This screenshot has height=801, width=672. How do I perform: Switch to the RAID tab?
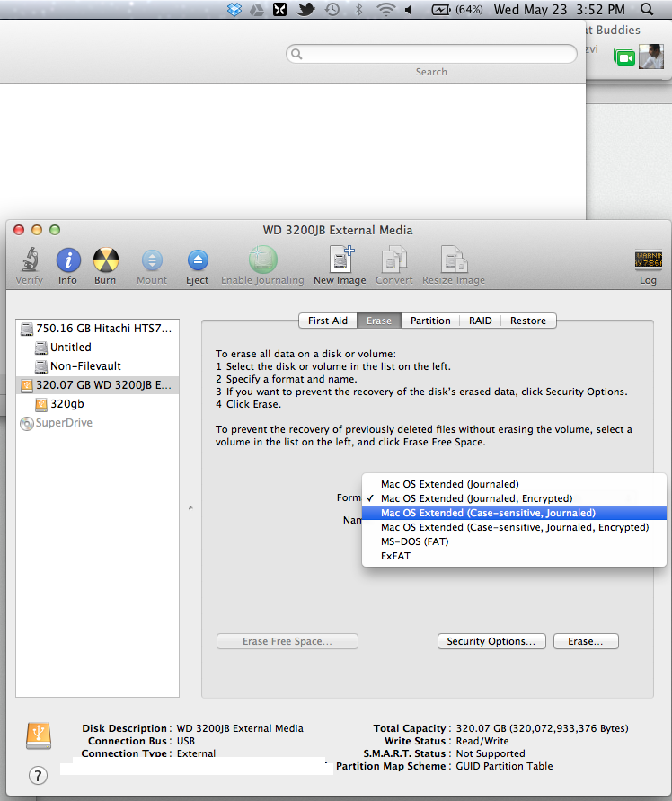point(481,321)
